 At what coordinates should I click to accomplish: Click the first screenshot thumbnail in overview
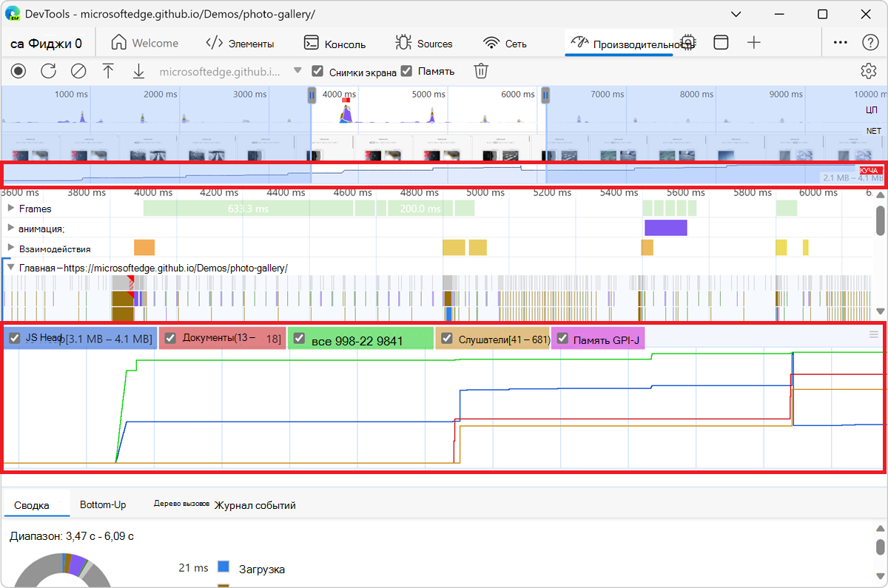pyautogui.click(x=31, y=146)
